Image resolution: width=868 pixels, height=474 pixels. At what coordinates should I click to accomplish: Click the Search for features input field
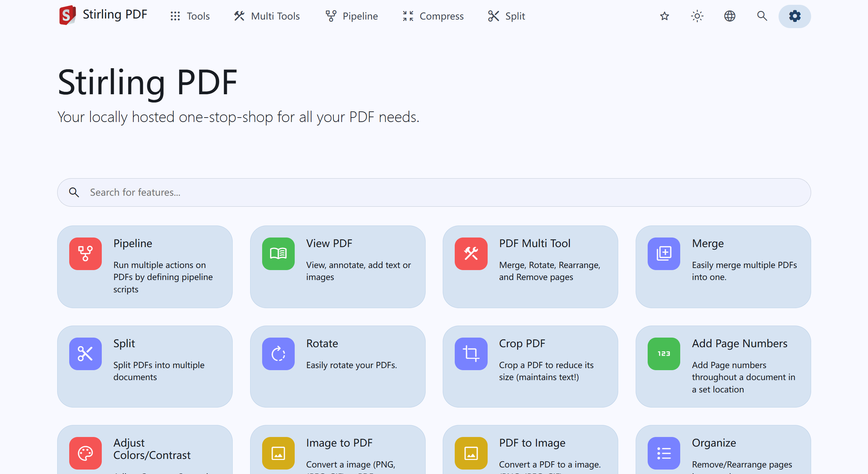tap(434, 192)
